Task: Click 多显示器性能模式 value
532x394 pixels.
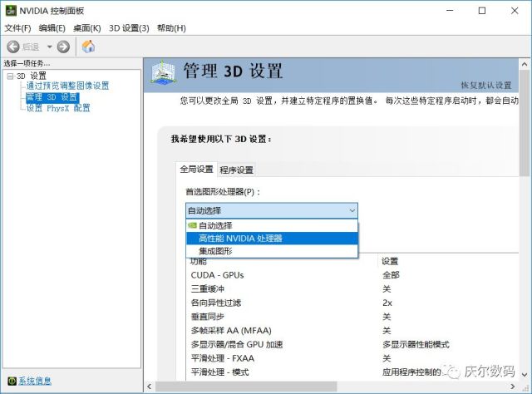Action: coord(416,344)
